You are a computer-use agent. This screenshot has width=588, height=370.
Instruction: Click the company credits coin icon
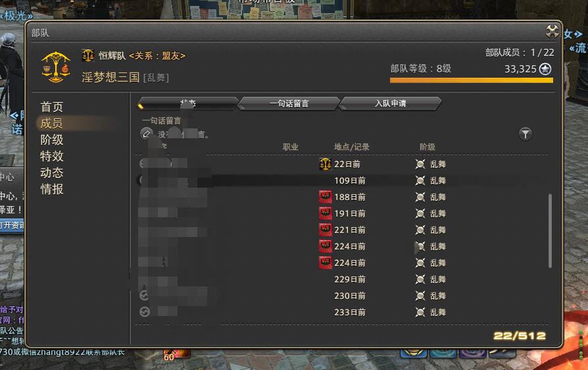pyautogui.click(x=545, y=69)
